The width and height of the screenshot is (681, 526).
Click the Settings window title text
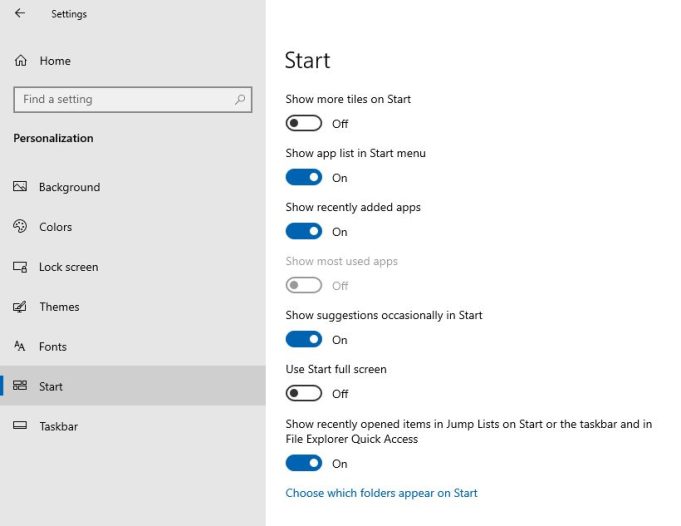[69, 14]
